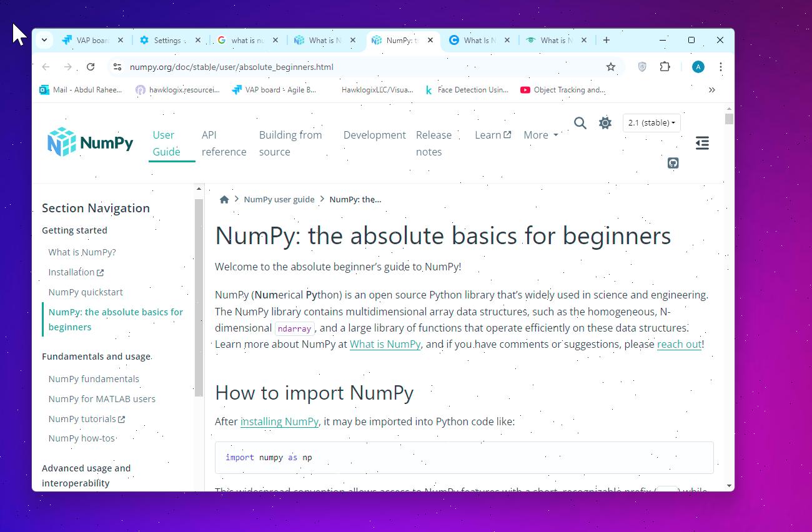Image resolution: width=812 pixels, height=532 pixels.
Task: Show more bookmarks chevron
Action: 711,90
